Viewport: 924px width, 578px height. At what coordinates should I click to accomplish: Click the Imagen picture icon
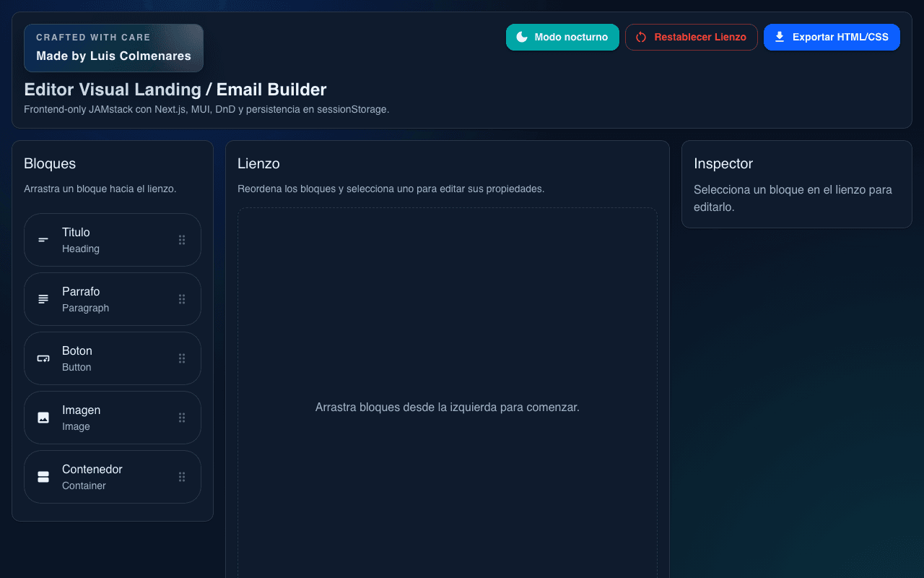tap(43, 418)
